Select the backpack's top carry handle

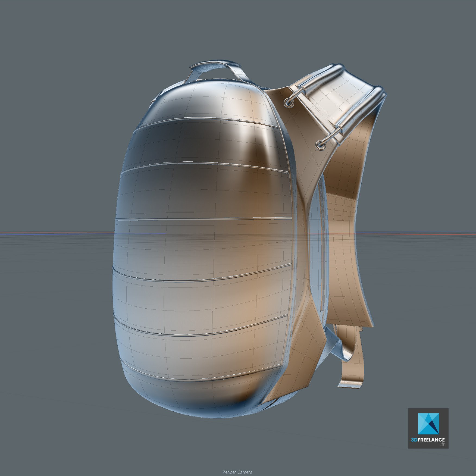(215, 65)
